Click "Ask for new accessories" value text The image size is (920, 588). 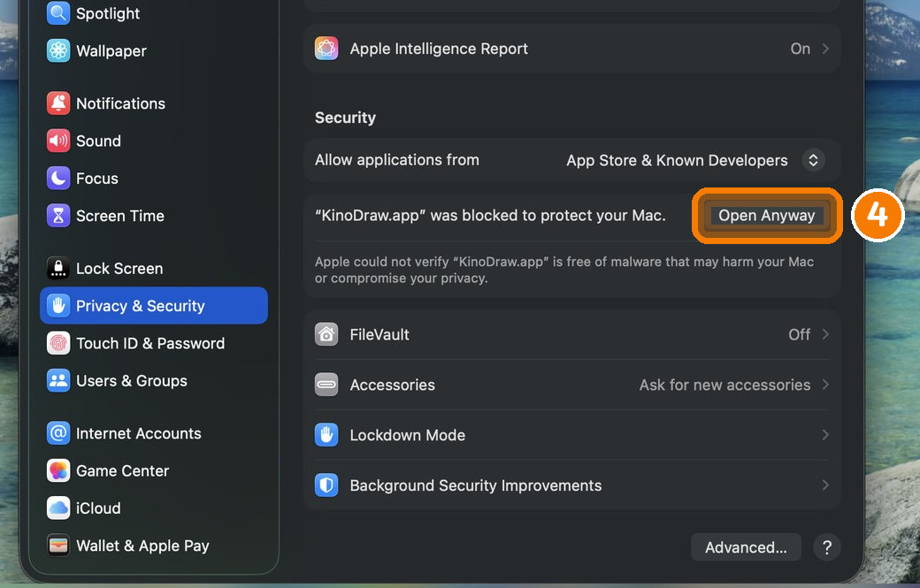coord(724,385)
